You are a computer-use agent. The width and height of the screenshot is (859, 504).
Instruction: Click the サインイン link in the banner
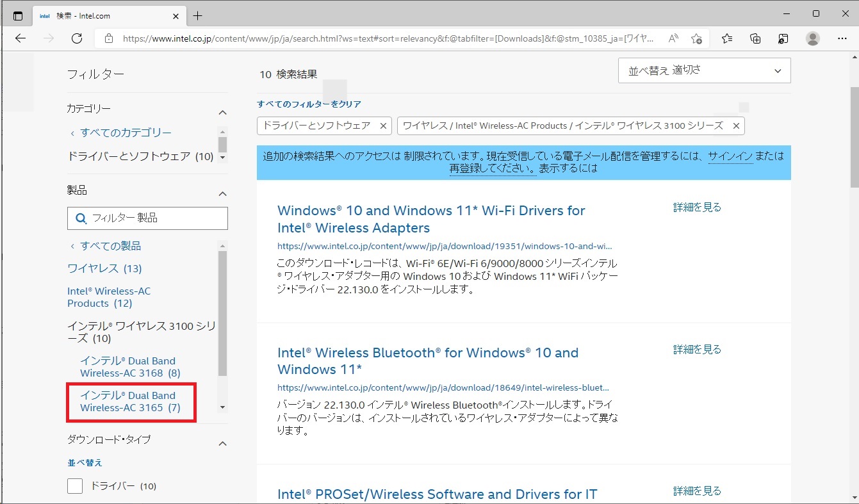pyautogui.click(x=730, y=156)
